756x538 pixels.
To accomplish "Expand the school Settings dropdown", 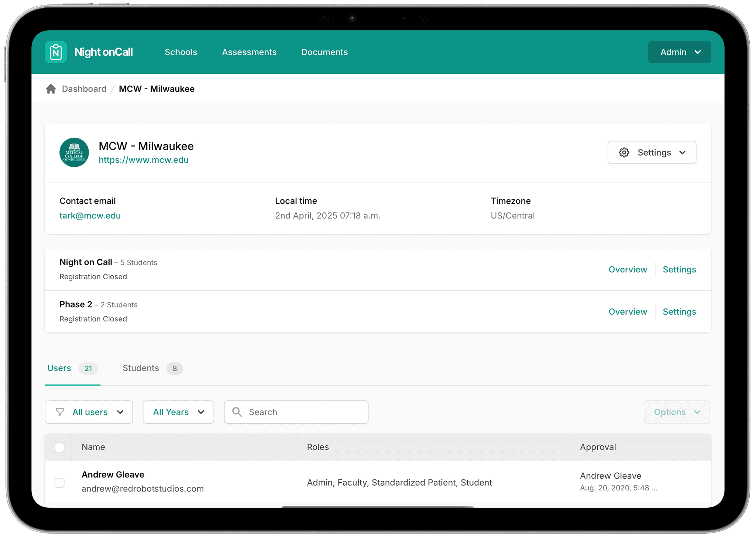I will (652, 152).
